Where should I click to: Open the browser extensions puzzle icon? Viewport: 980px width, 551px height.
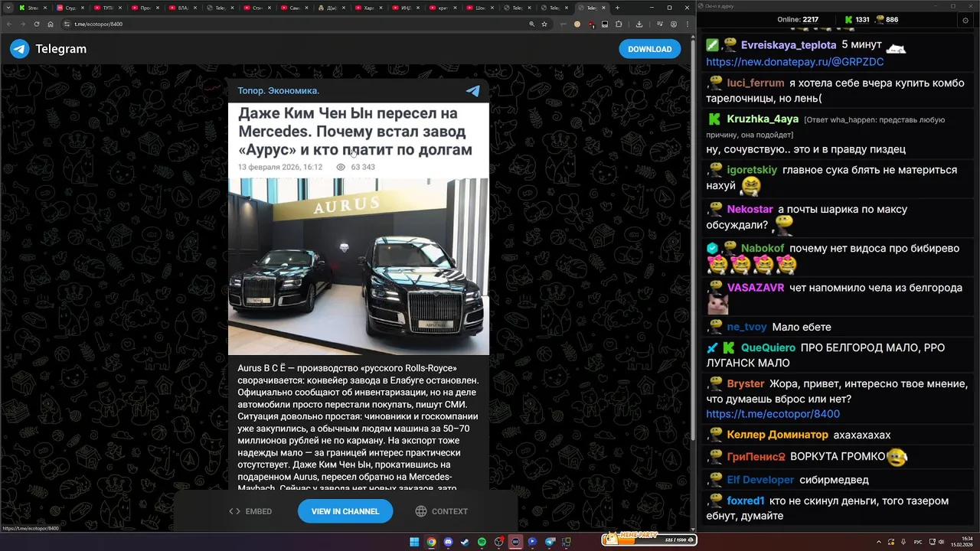(619, 24)
